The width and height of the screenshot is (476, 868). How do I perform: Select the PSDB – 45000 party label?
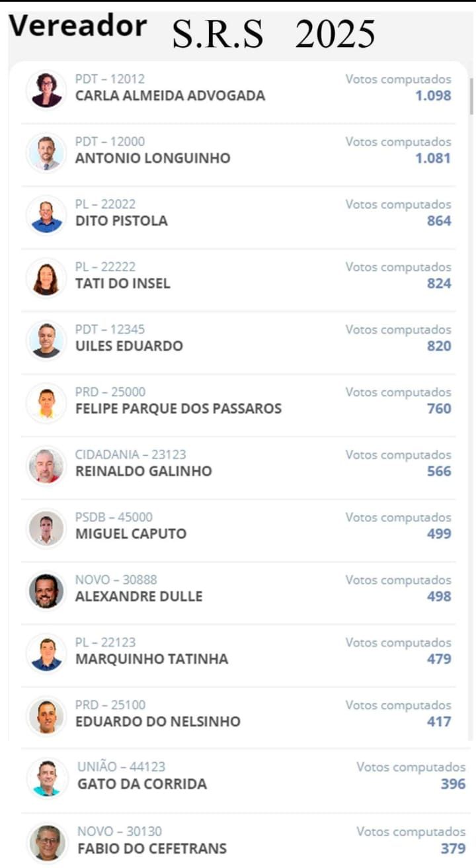pyautogui.click(x=114, y=517)
